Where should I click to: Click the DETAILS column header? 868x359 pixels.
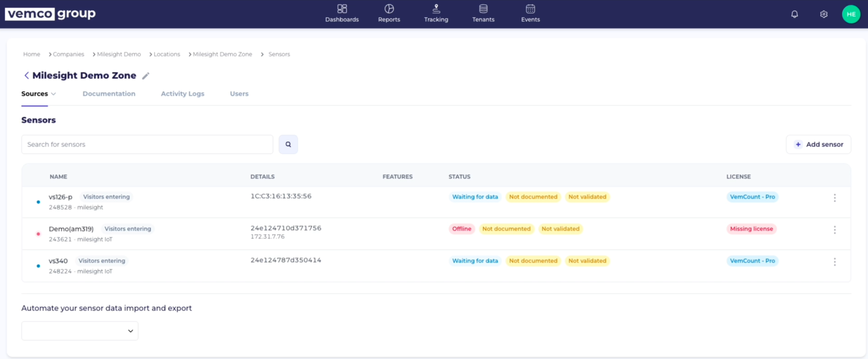pos(263,177)
